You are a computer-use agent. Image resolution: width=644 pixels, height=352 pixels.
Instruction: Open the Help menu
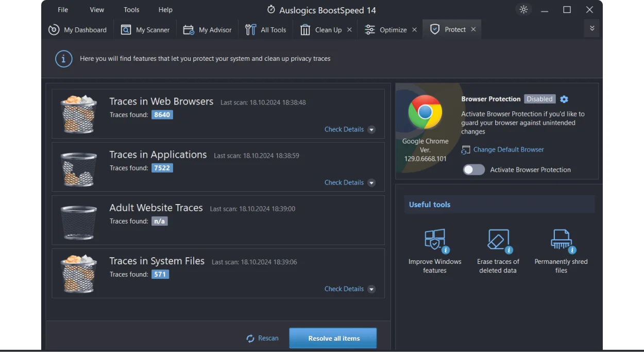165,10
